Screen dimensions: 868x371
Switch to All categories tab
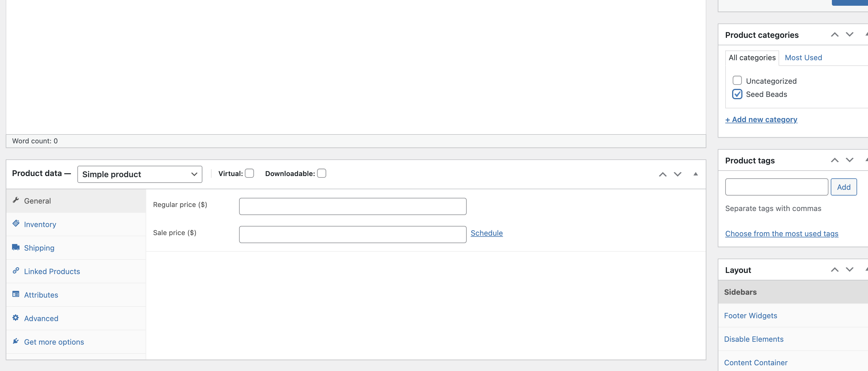point(752,58)
